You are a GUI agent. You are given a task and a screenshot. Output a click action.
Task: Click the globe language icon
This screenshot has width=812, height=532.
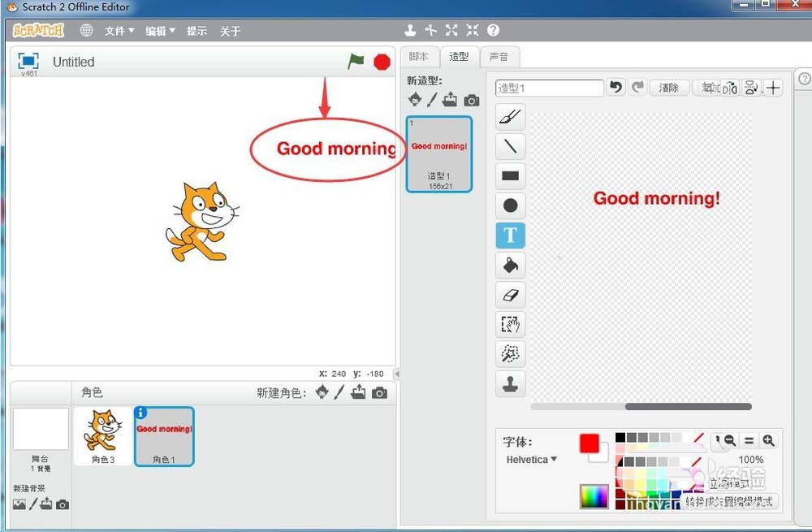[87, 31]
